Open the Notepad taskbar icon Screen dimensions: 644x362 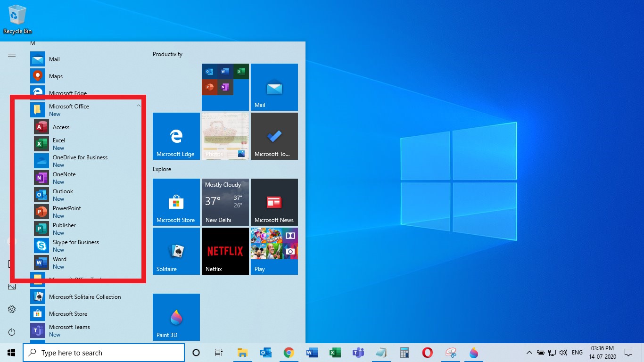coord(381,353)
